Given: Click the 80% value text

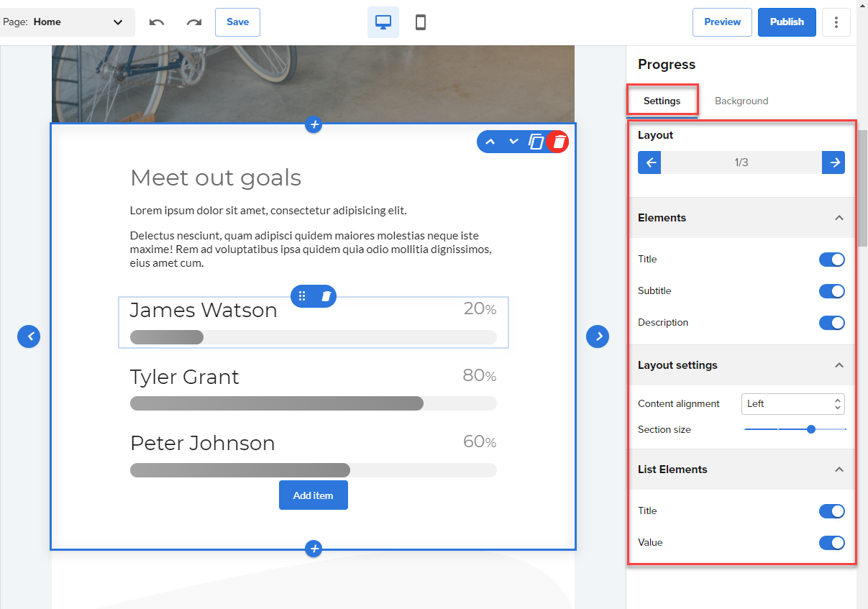Looking at the screenshot, I should pos(480,375).
